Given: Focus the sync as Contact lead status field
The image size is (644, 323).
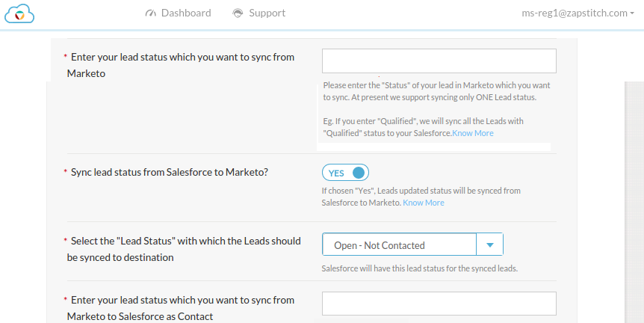Looking at the screenshot, I should coord(439,304).
